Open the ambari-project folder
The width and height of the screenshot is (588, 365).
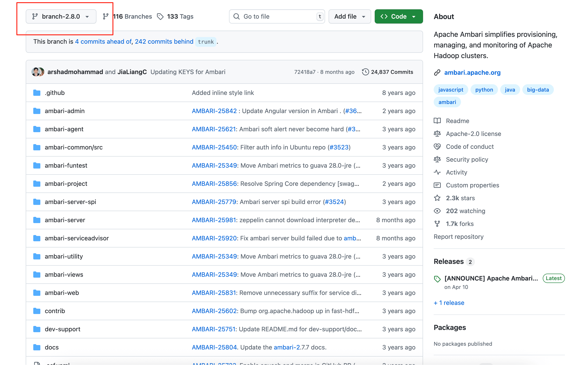pos(66,184)
